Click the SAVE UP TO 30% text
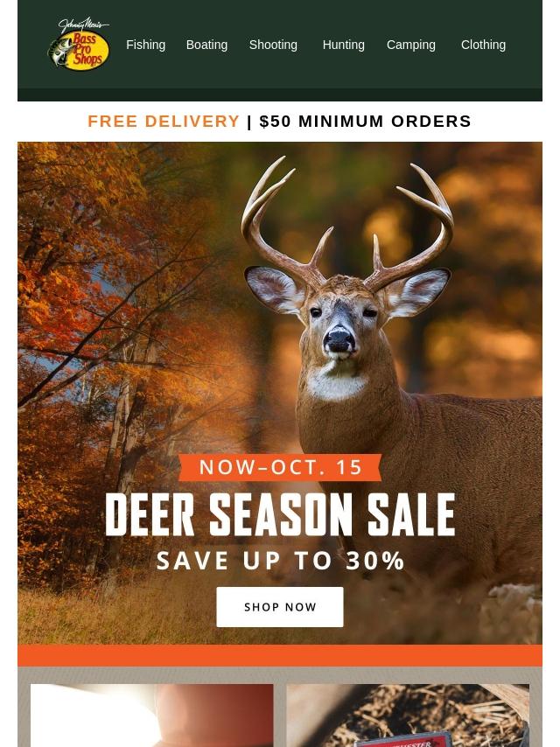Image resolution: width=560 pixels, height=747 pixels. tap(281, 561)
